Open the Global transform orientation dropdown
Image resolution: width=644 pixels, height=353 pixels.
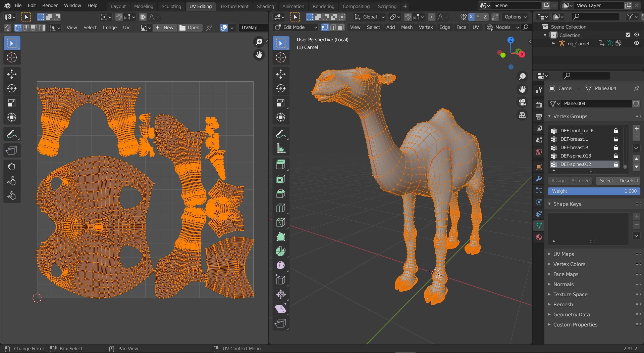click(x=369, y=17)
